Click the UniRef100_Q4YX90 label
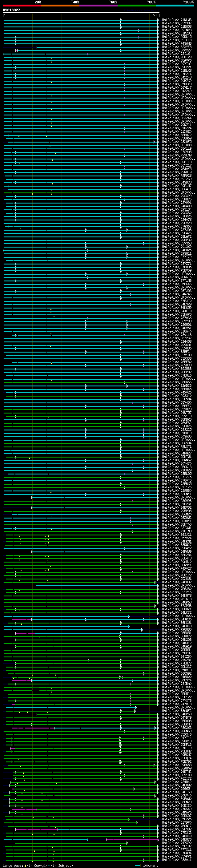This screenshot has width=197, height=868. click(x=177, y=843)
